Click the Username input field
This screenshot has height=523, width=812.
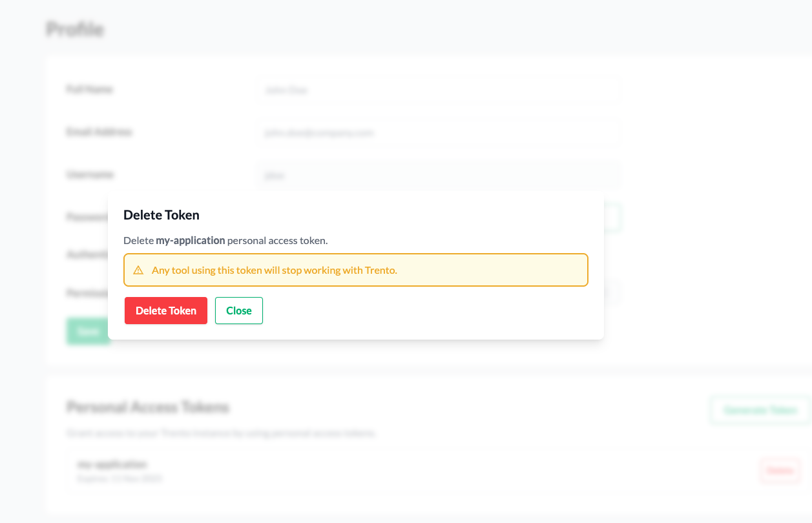(439, 175)
